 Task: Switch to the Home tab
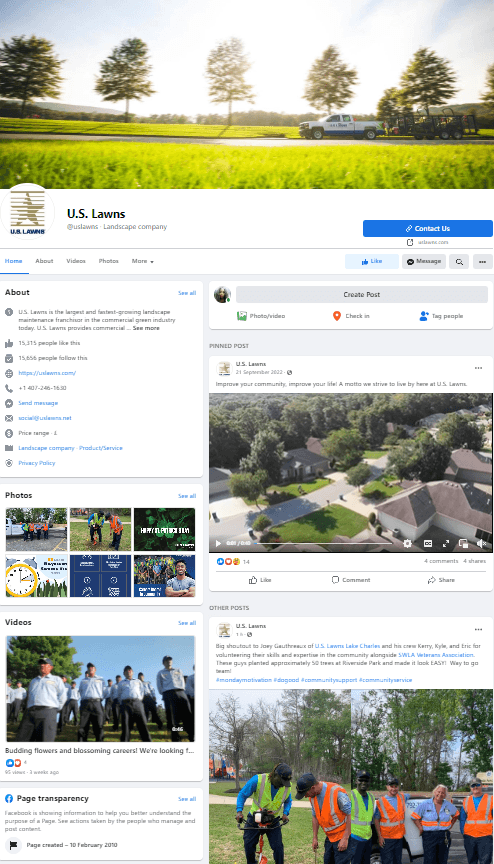pyautogui.click(x=14, y=261)
